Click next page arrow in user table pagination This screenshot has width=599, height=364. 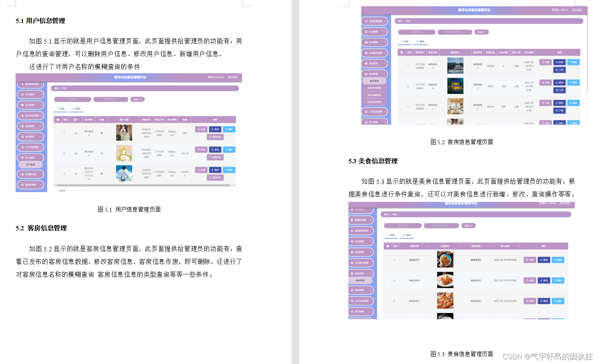tap(85, 191)
